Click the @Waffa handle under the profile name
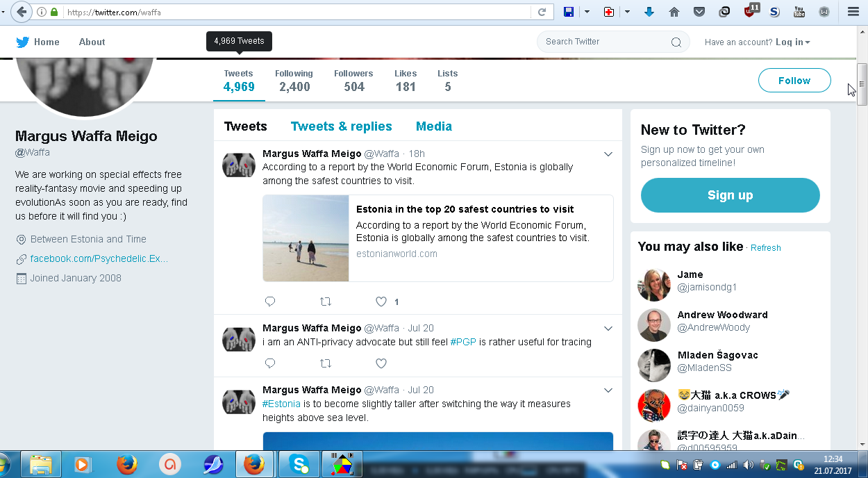This screenshot has height=478, width=868. click(x=33, y=152)
